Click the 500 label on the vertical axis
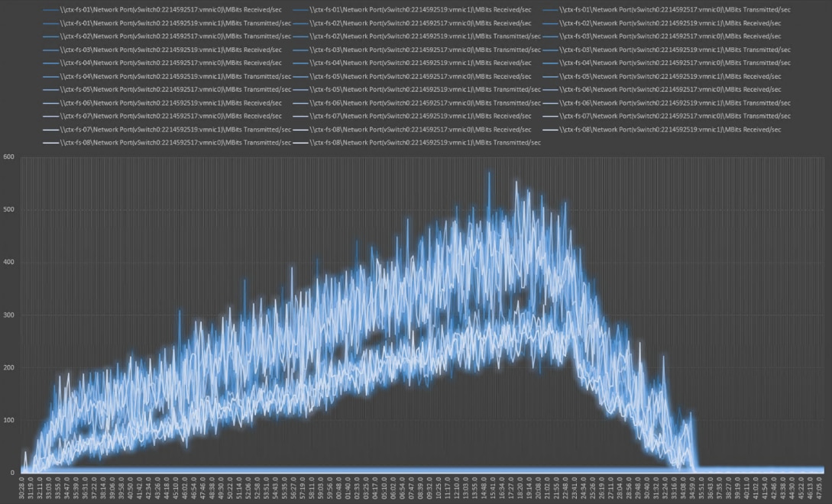 (x=9, y=209)
